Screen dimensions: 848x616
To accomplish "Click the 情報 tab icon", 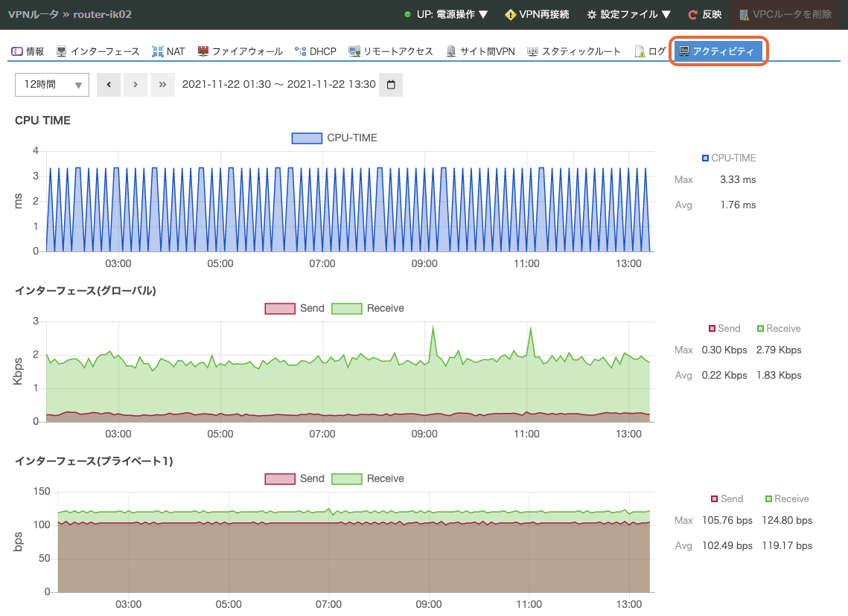I will tap(17, 51).
